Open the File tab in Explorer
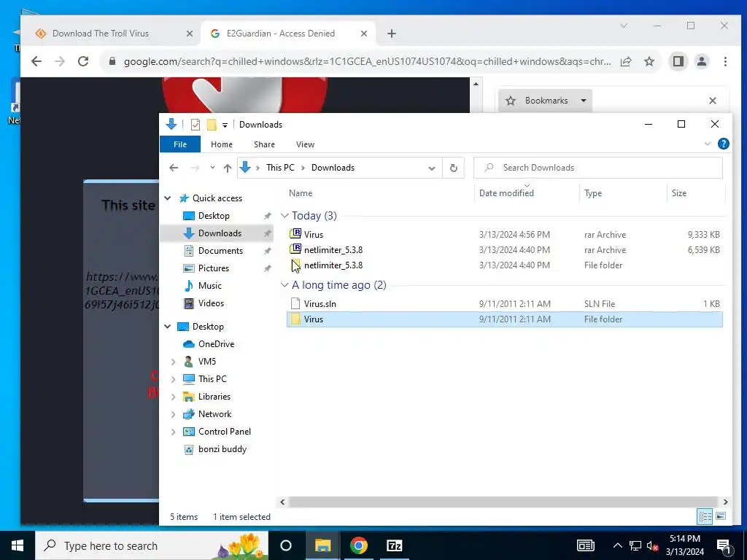 [x=180, y=144]
